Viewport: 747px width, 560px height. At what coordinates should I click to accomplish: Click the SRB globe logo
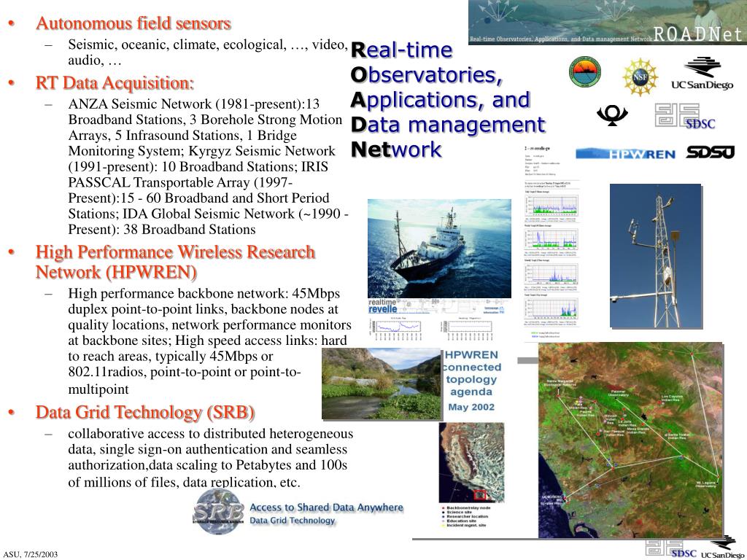tap(219, 512)
